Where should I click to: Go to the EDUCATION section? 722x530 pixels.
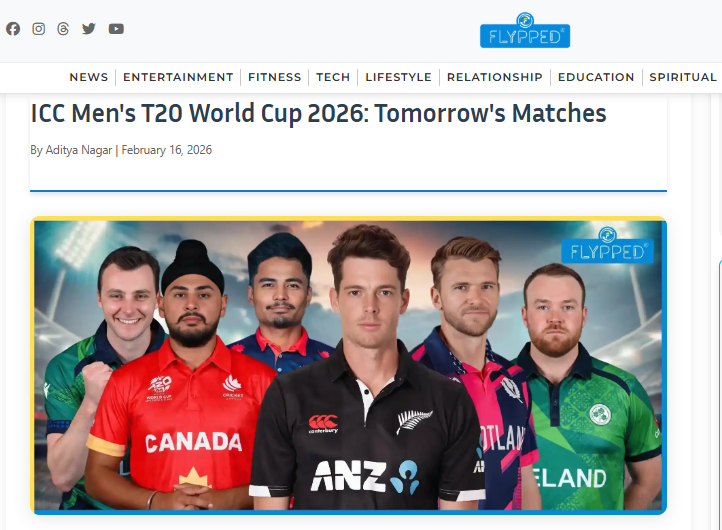tap(596, 77)
